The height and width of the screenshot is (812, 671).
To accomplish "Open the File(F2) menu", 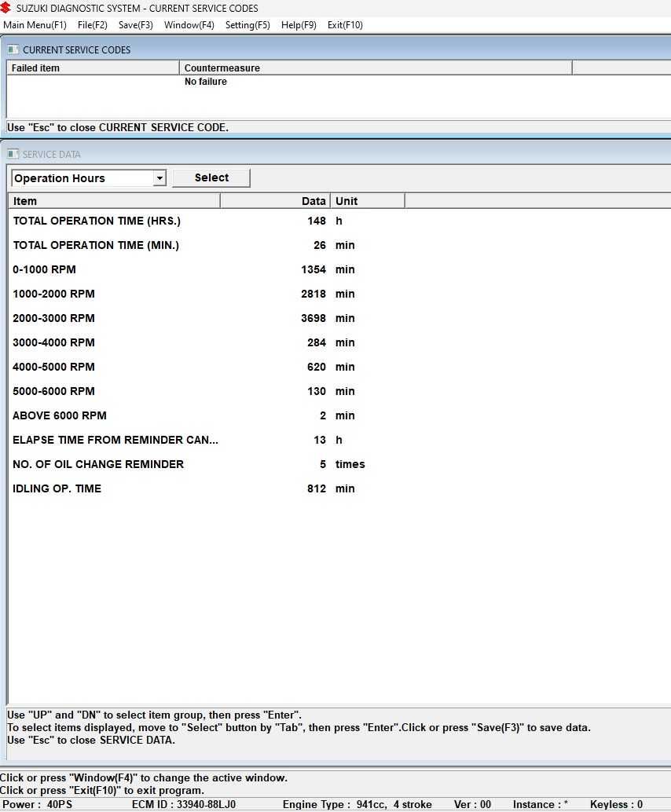I will pos(92,25).
